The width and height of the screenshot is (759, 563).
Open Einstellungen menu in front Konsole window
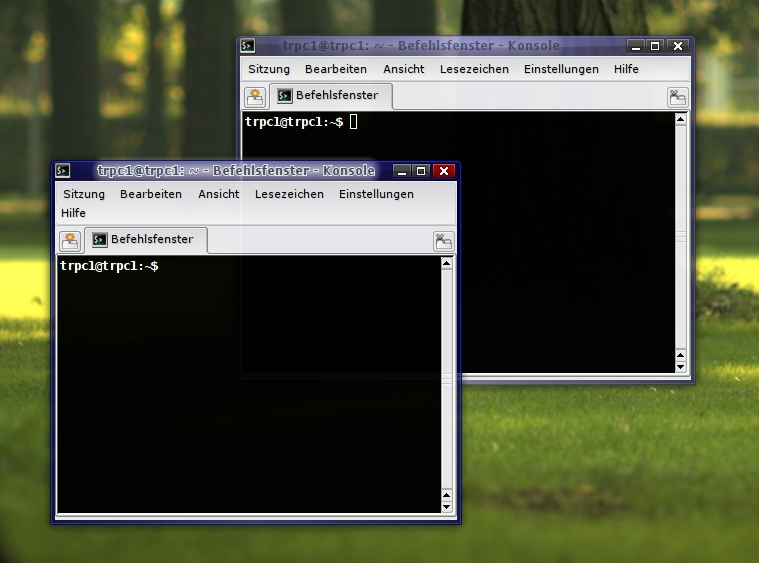point(376,195)
